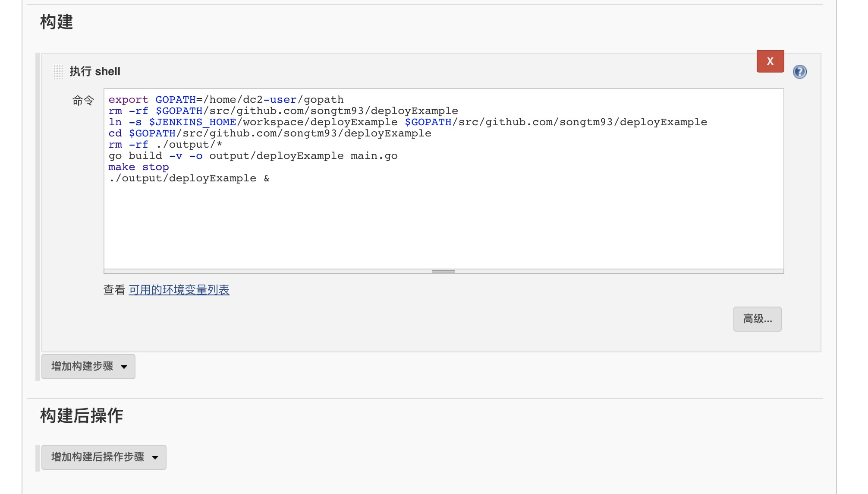Click the 执行 shell step title
Image resolution: width=868 pixels, height=494 pixels.
point(95,72)
